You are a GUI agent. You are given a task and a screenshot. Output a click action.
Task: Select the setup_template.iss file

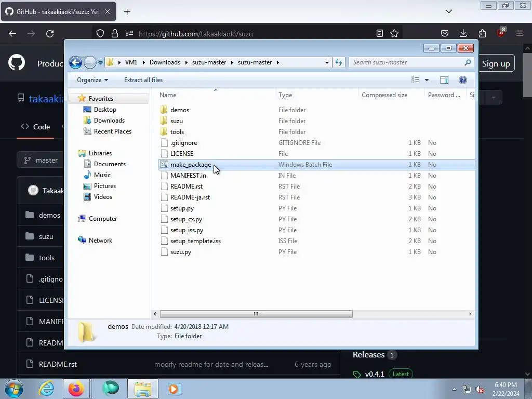(x=195, y=241)
